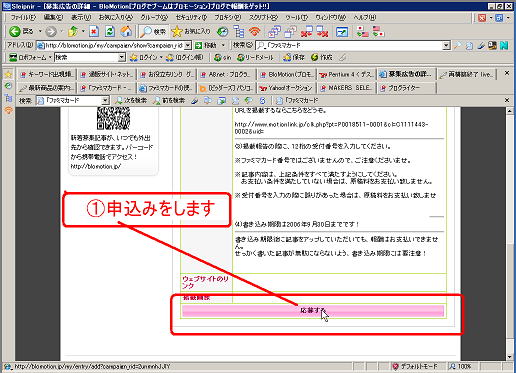
Task: Open the motionlink.jp URL link
Action: click(x=331, y=128)
